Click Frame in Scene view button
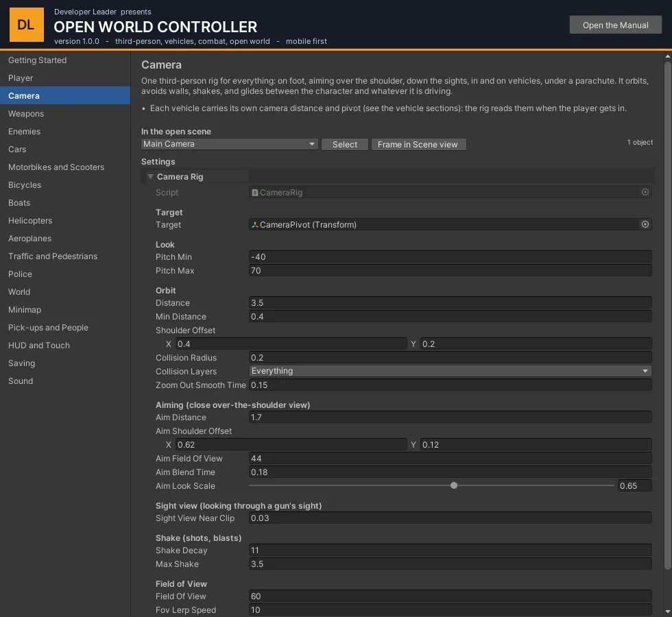The height and width of the screenshot is (617, 672). pos(418,145)
